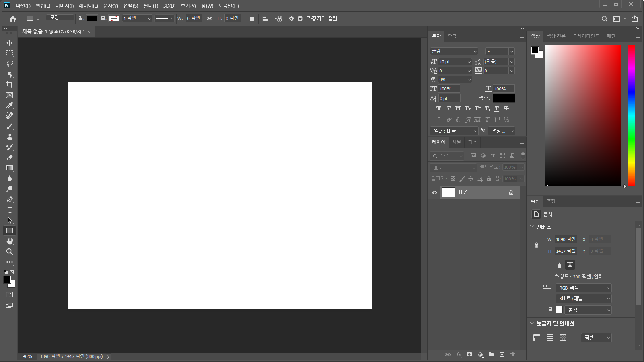Toggle the 가장자리 정렬 checkbox
The height and width of the screenshot is (362, 644).
300,19
